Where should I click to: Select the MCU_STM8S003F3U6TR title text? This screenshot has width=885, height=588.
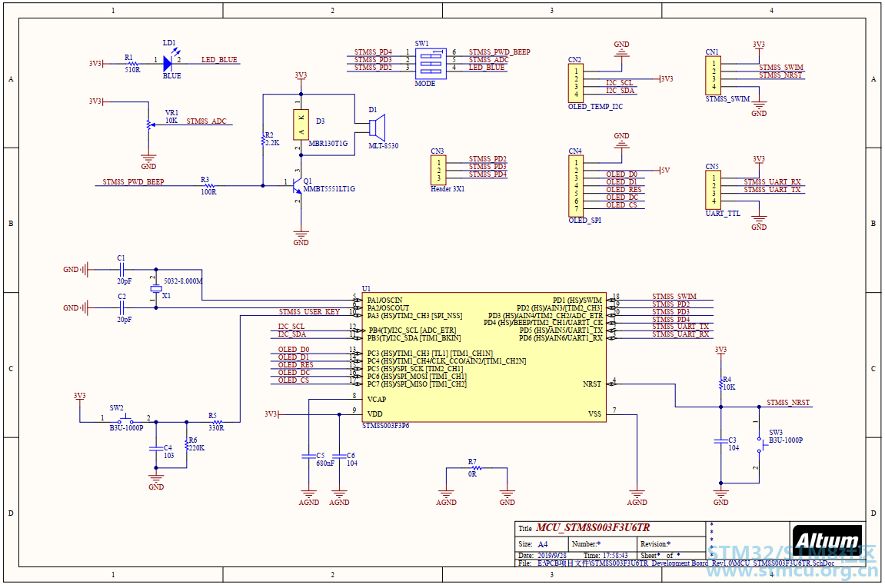tap(593, 527)
